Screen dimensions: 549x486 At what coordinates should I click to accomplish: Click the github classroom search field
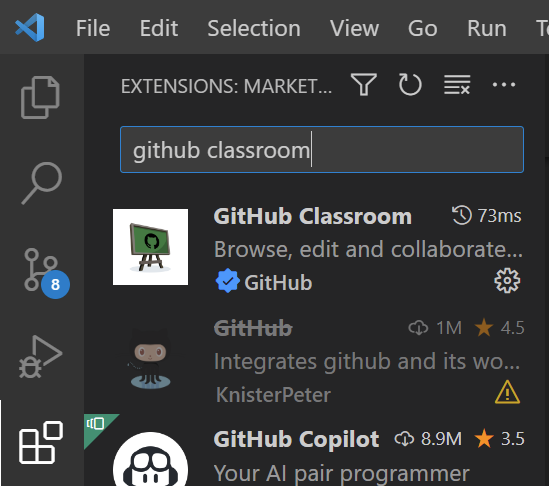322,150
